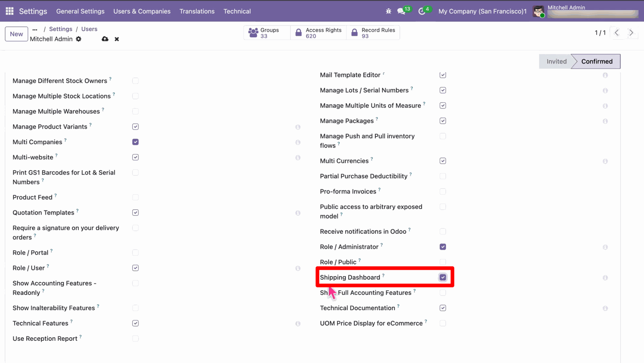Click the info icon on Manage Multiple Units of Measure row
This screenshot has height=363, width=644.
[x=605, y=106]
